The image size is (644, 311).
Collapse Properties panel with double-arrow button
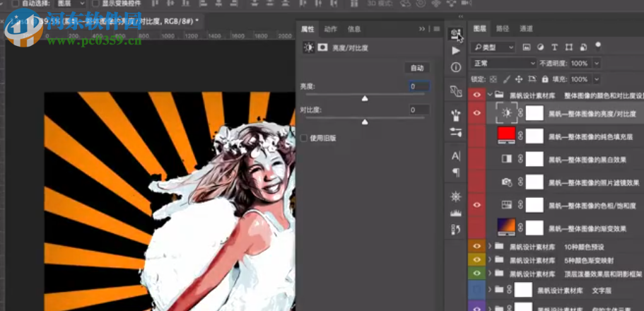422,29
